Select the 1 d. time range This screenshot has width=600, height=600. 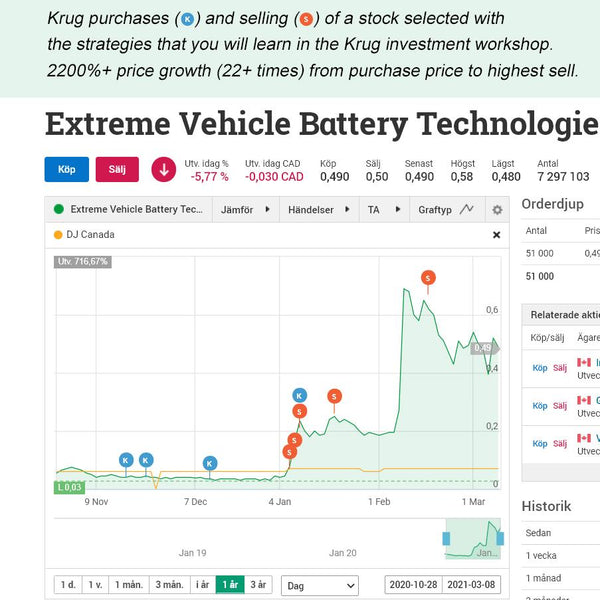(68, 584)
